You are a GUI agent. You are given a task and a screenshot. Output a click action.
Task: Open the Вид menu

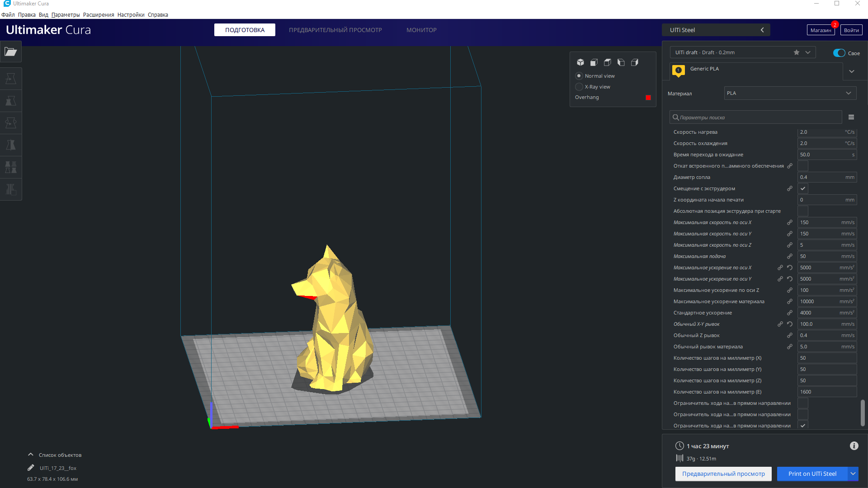point(43,14)
